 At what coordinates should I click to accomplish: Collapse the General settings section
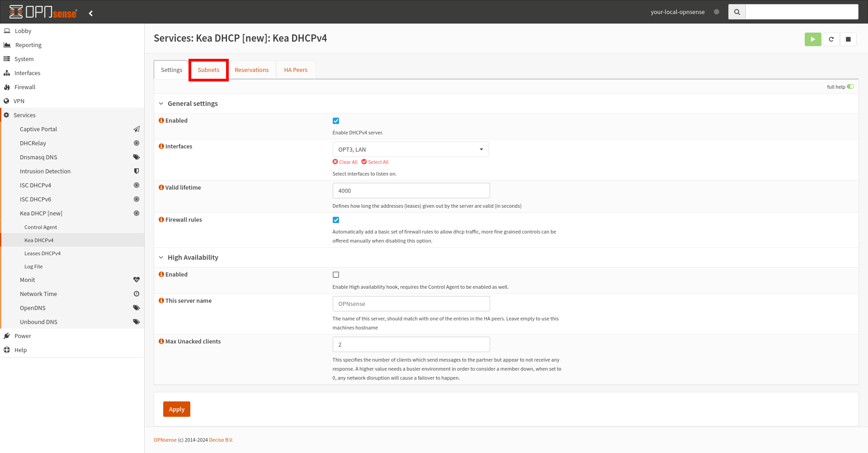coord(161,104)
